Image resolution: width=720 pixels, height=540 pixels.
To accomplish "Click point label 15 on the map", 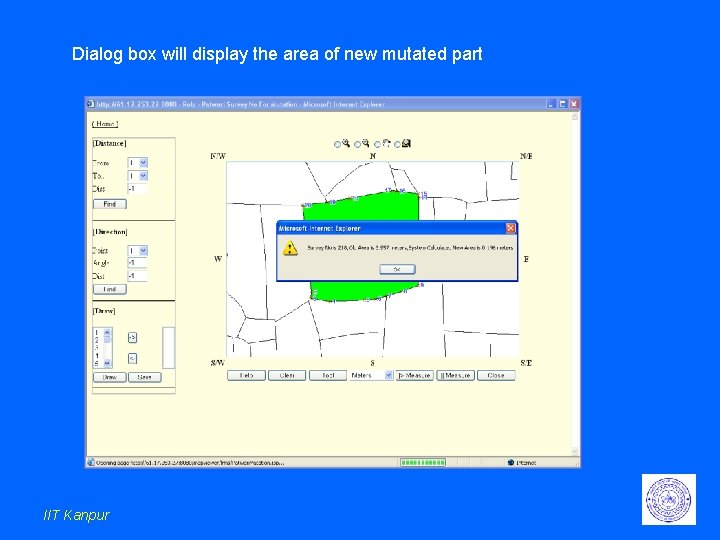I will (424, 195).
